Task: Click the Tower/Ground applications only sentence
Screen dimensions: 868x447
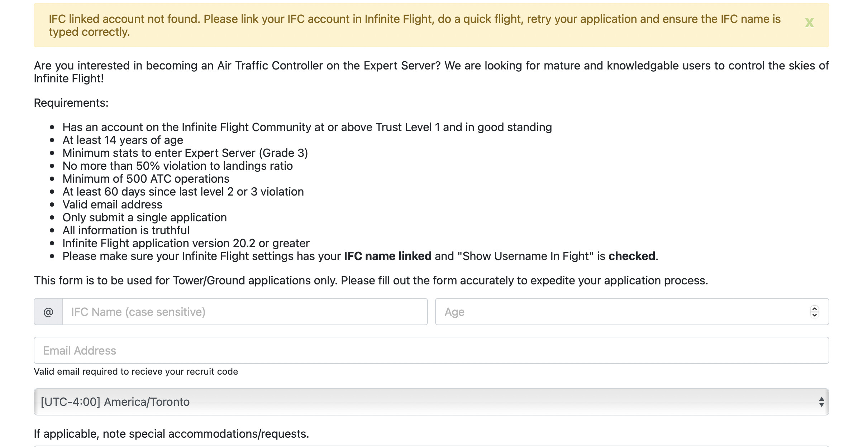Action: (x=371, y=280)
